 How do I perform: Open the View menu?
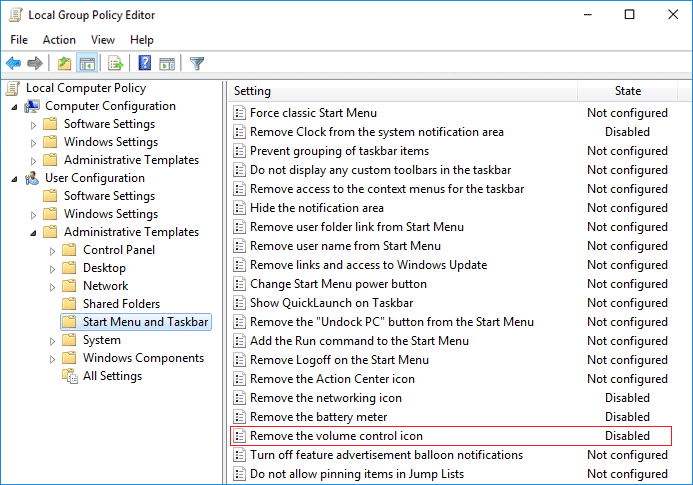(x=103, y=40)
